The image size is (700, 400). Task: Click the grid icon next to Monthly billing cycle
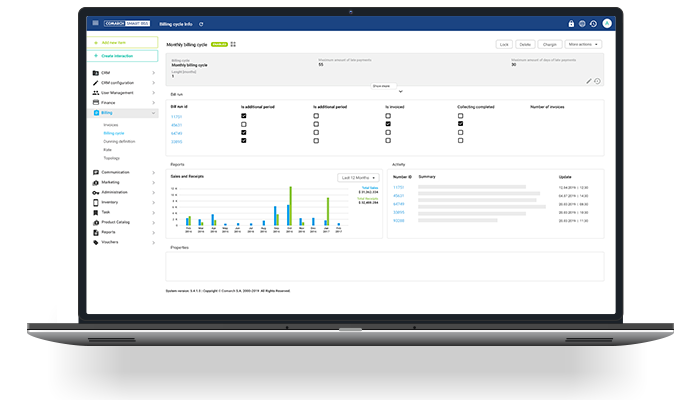point(233,44)
